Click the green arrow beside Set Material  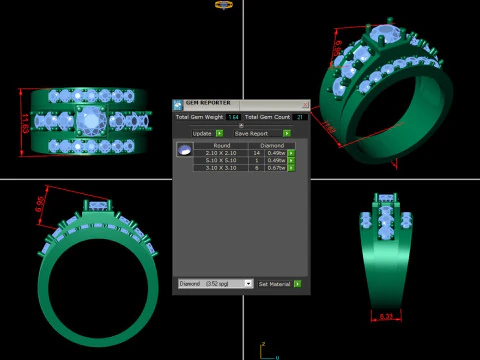(x=298, y=284)
